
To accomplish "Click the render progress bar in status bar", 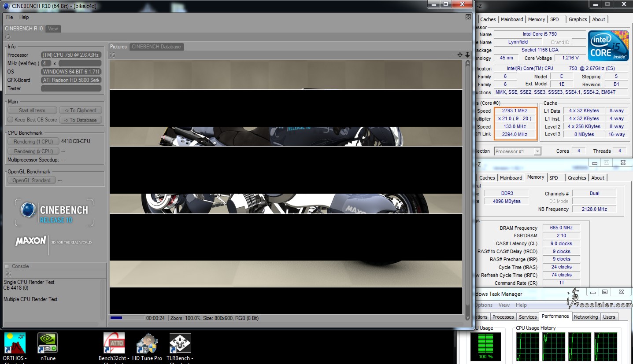I will point(127,318).
